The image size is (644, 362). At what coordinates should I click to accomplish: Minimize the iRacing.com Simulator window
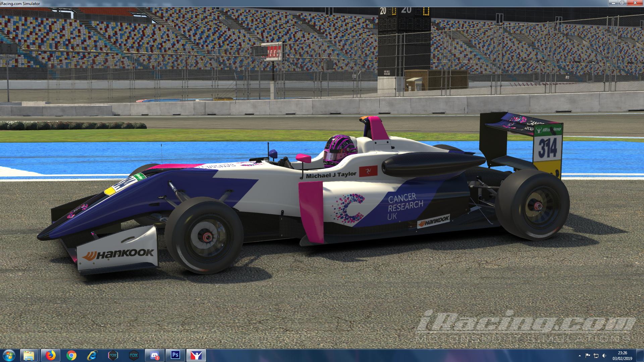pyautogui.click(x=613, y=3)
